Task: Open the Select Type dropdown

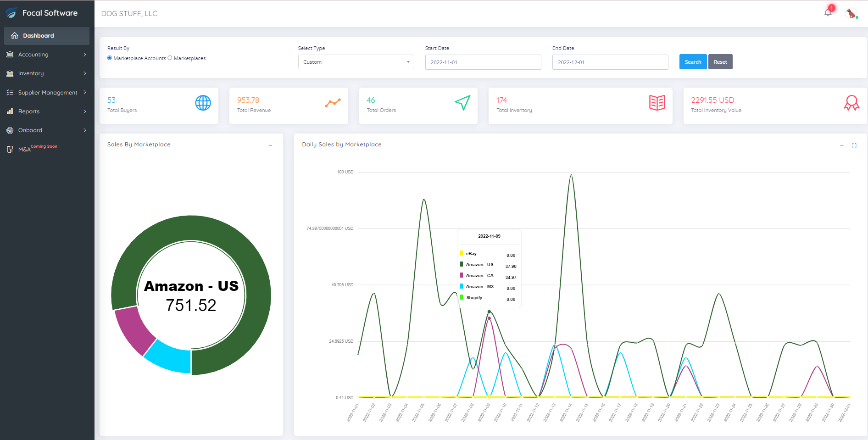Action: click(356, 62)
